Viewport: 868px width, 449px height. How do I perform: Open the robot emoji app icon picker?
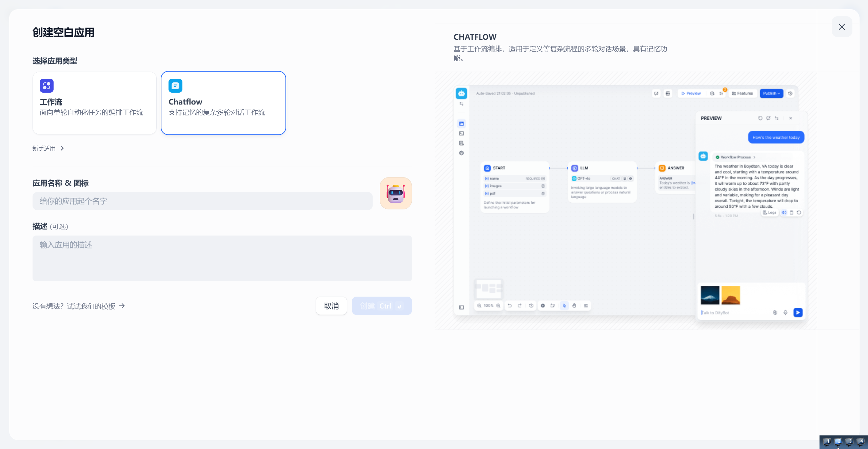pos(396,193)
